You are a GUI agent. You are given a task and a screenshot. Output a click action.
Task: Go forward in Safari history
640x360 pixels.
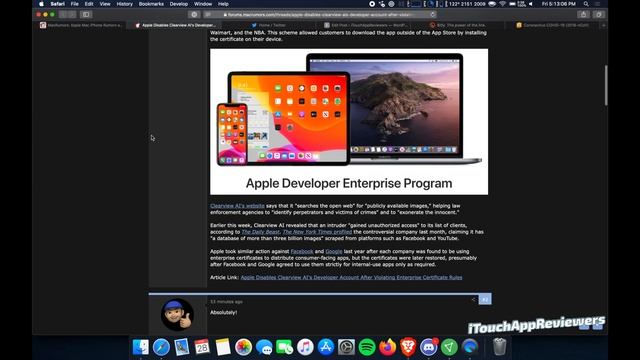tap(72, 14)
